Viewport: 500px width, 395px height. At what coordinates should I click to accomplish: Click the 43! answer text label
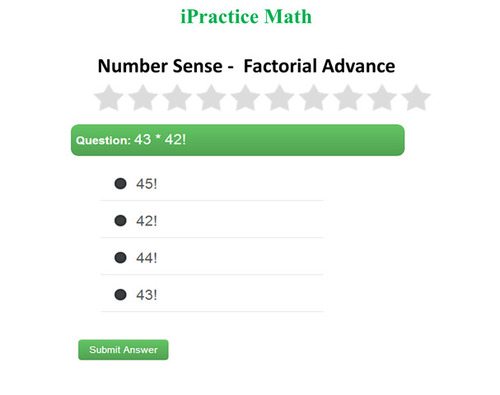(x=146, y=295)
